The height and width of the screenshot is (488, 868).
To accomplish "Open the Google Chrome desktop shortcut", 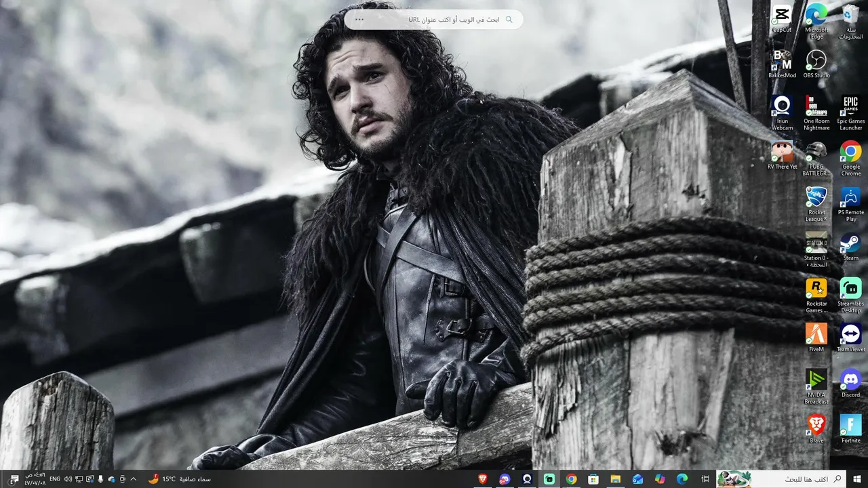I will point(851,159).
